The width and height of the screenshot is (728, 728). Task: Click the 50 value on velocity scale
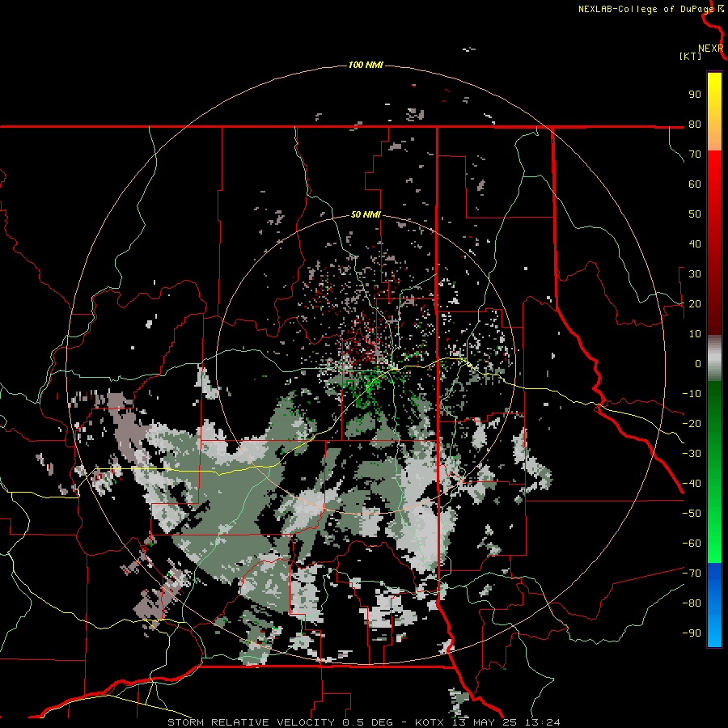click(x=695, y=214)
